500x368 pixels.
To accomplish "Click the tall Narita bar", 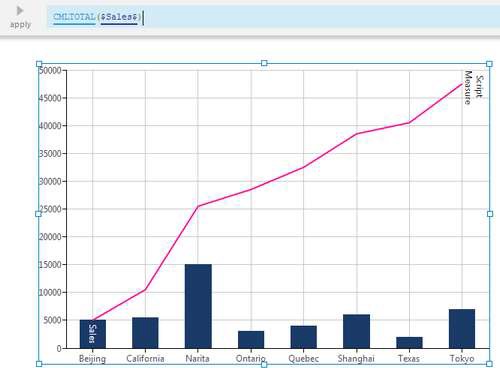I will coord(198,306).
